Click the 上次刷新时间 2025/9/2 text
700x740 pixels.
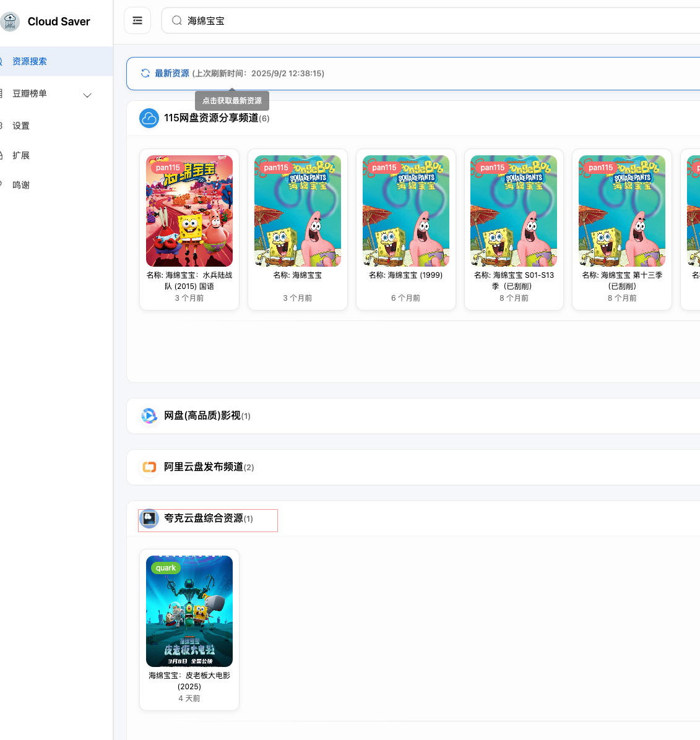tap(258, 73)
